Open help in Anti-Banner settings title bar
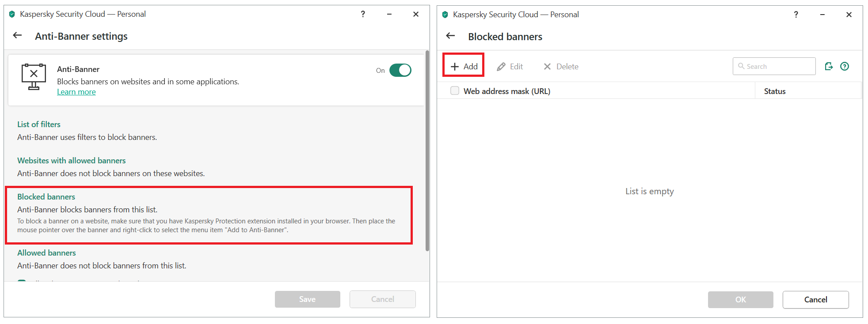The height and width of the screenshot is (324, 868). 363,14
